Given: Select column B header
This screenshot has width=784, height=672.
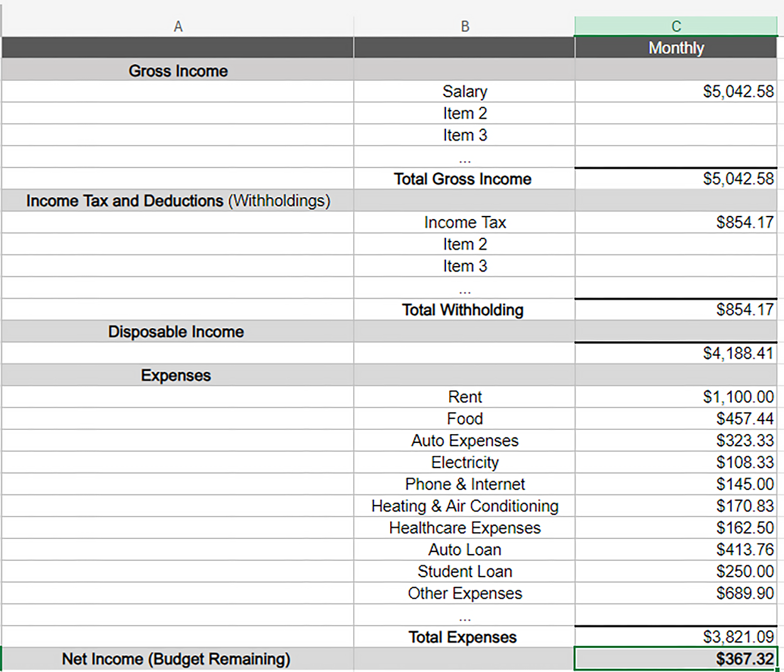Looking at the screenshot, I should [x=464, y=26].
